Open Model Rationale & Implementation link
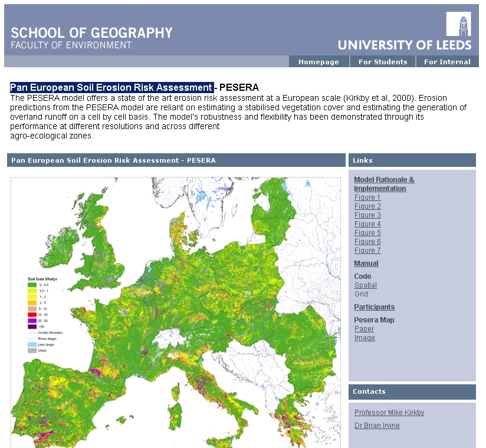Screen dimensions: 486x448 [384, 184]
